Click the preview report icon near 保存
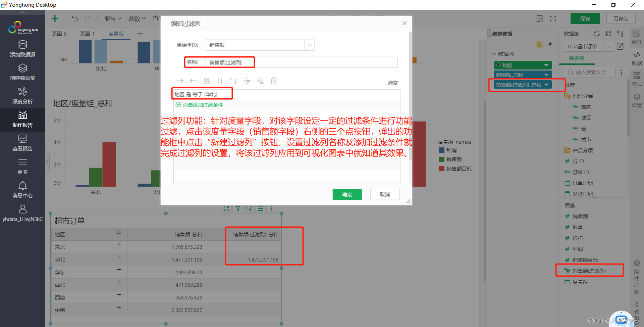Image resolution: width=644 pixels, height=327 pixels. point(540,18)
